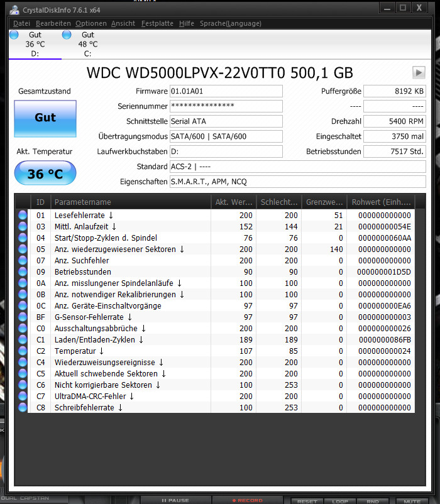The height and width of the screenshot is (504, 440).
Task: Click status orb for ID 09 Betriebsstunden row
Action: [x=23, y=272]
